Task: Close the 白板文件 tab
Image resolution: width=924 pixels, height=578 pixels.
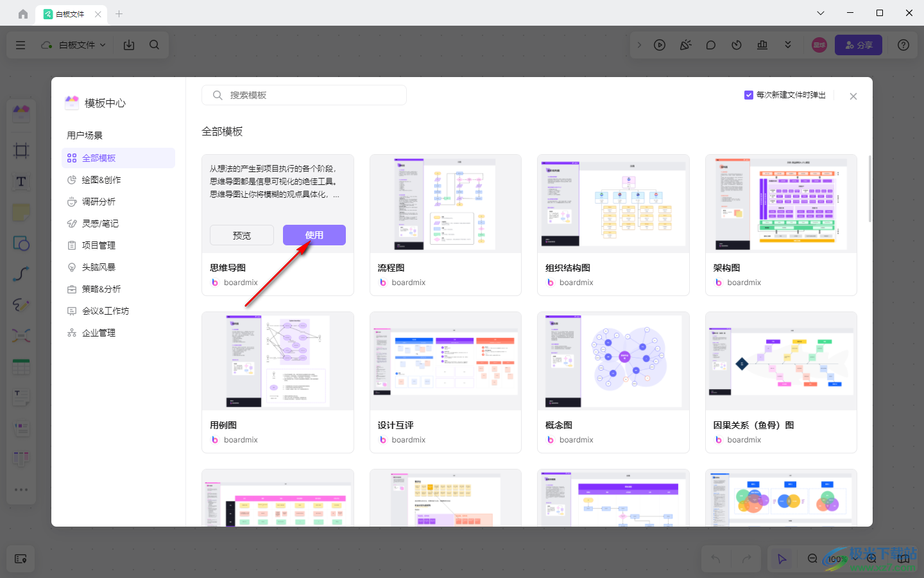Action: pos(98,14)
